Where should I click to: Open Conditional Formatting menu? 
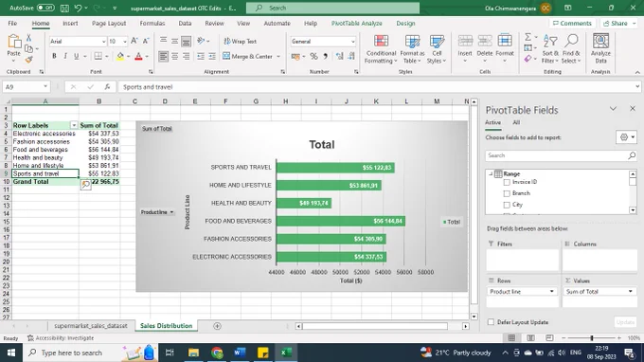381,49
